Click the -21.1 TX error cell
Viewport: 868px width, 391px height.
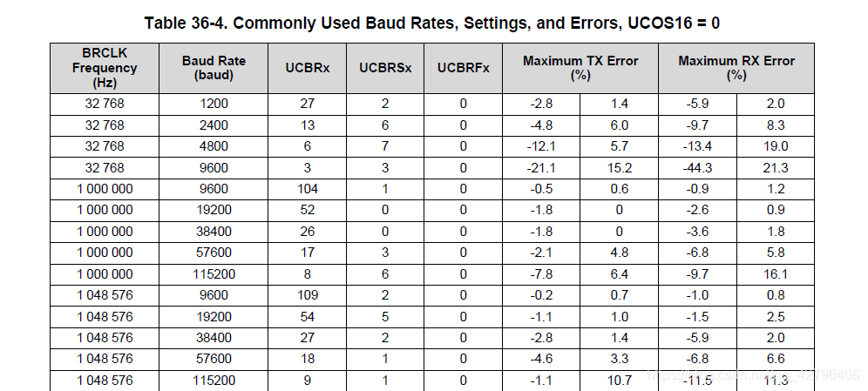point(542,167)
